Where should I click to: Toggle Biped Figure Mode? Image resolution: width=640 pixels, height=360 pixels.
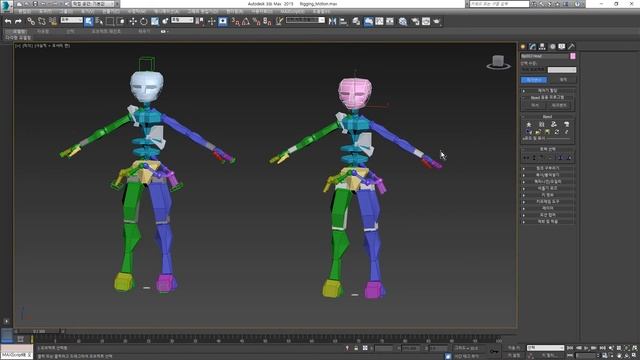click(529, 124)
